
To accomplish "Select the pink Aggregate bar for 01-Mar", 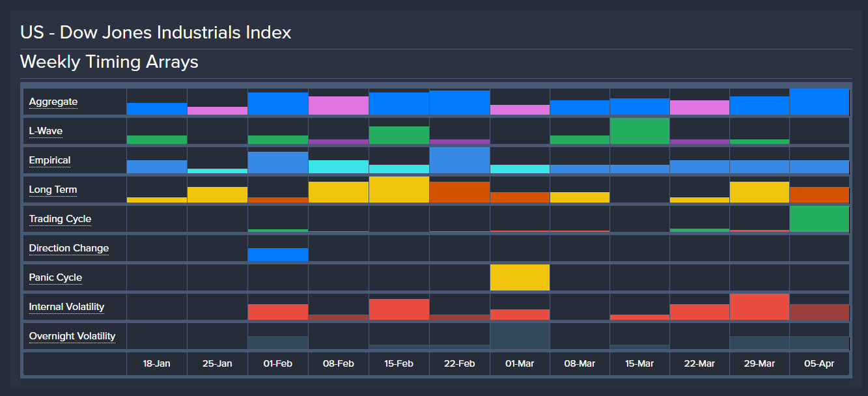I will pos(520,110).
